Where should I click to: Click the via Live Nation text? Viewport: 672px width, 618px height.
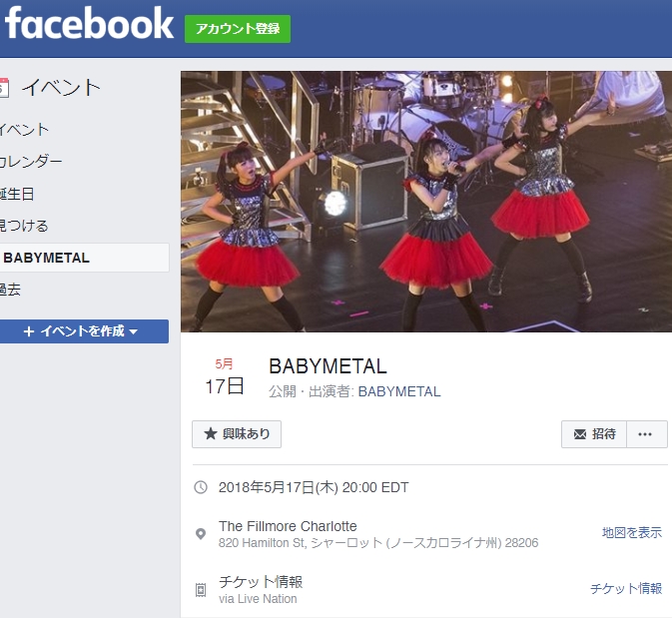coord(258,599)
